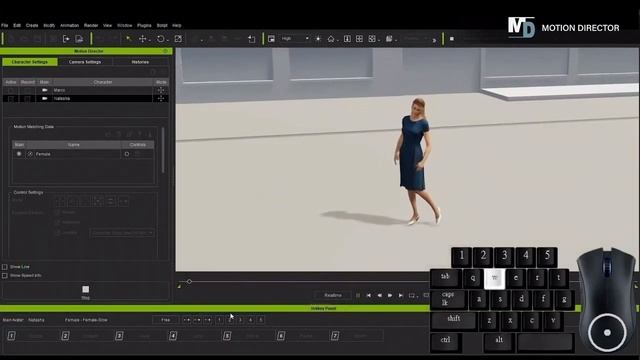
Task: Click the Main camera icon for Natasha
Action: pos(44,99)
